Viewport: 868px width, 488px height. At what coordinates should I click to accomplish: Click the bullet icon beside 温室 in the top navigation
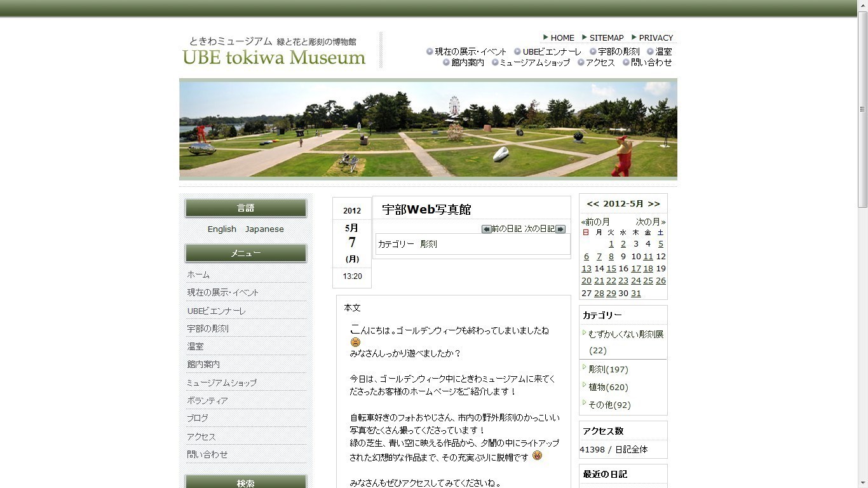[x=650, y=51]
